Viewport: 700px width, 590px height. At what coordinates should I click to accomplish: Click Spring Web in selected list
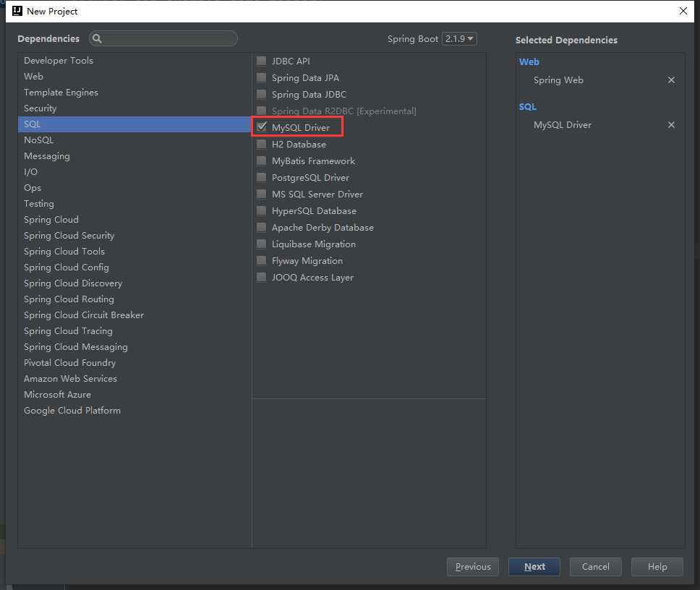tap(558, 80)
